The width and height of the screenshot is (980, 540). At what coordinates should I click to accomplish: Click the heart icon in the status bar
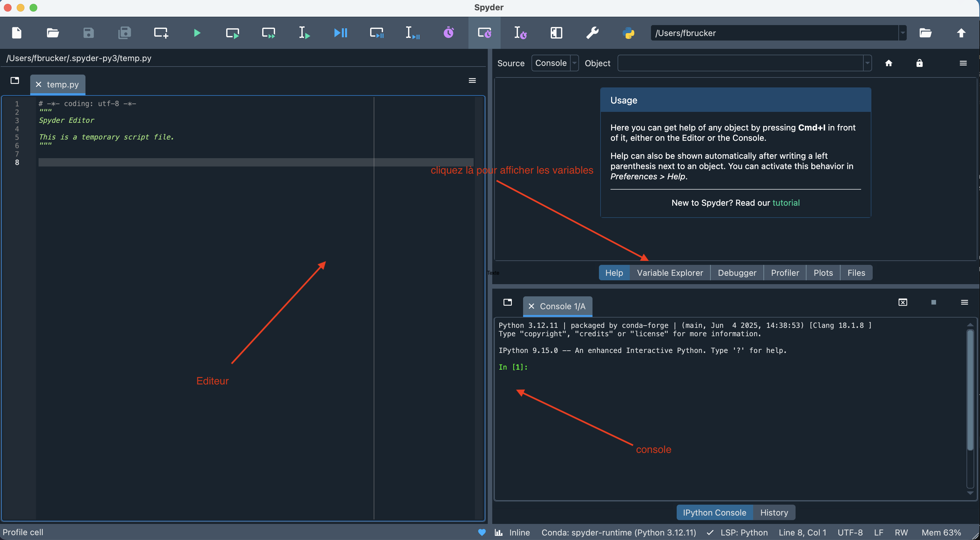pos(482,532)
